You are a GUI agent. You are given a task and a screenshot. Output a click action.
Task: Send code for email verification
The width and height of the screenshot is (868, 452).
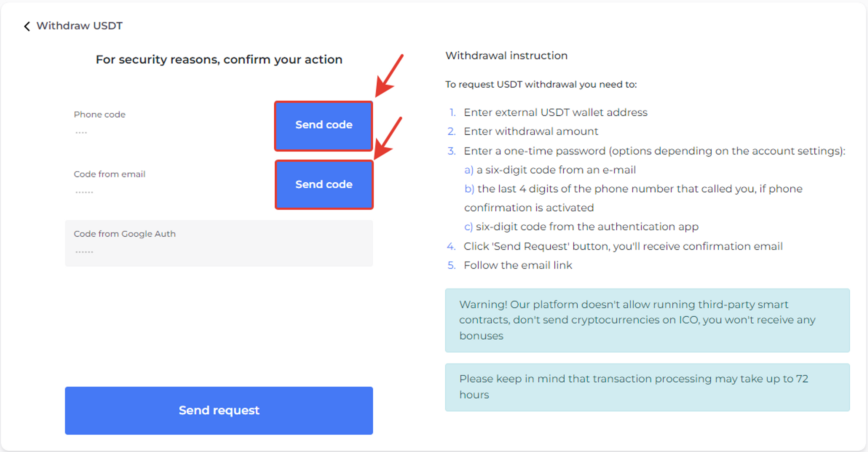pyautogui.click(x=324, y=185)
